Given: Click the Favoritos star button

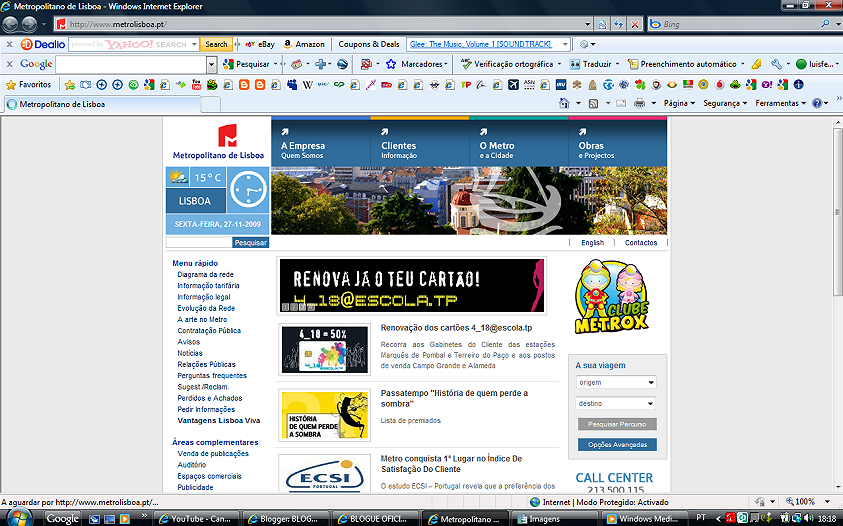Looking at the screenshot, I should (x=28, y=84).
